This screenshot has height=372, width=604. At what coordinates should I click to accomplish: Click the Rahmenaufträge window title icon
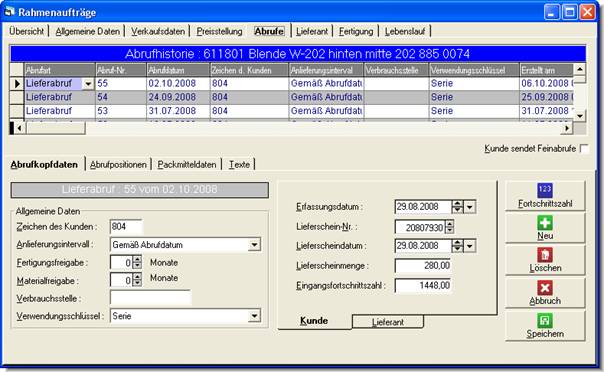pyautogui.click(x=9, y=12)
